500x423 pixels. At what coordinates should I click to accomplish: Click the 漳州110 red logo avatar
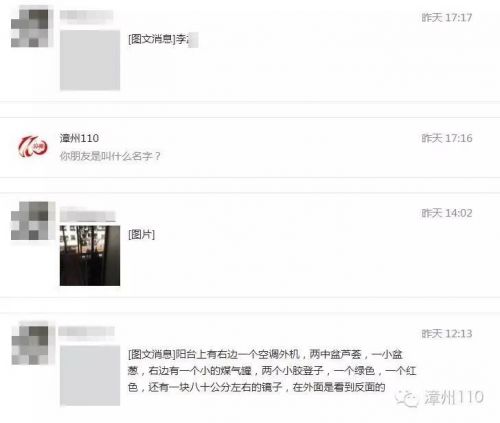(33, 147)
